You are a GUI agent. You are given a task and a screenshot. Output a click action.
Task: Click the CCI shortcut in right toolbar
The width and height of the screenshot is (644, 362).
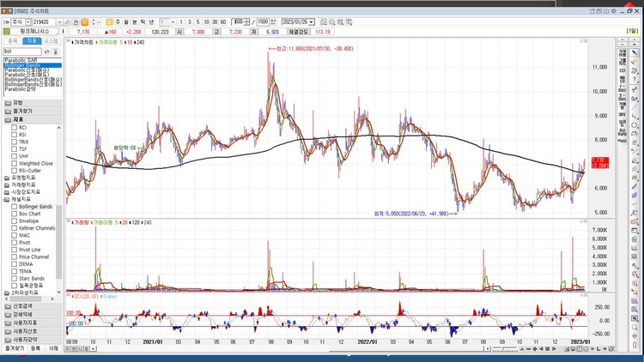[x=623, y=70]
